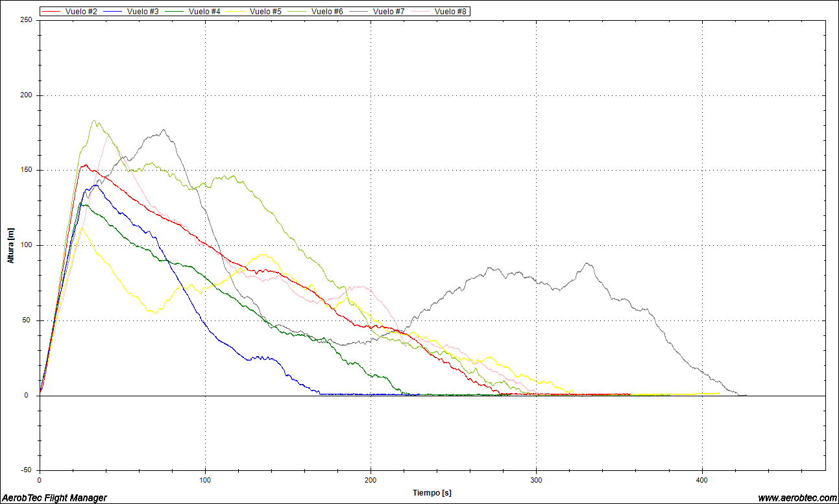Select the Vuelo #5 legend entry
This screenshot has height=504, width=839.
point(266,12)
